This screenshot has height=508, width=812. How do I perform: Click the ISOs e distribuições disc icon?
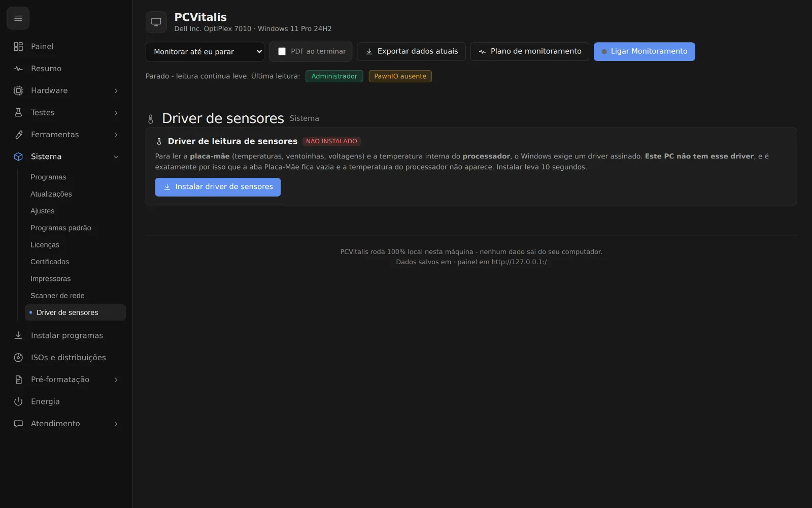(18, 358)
